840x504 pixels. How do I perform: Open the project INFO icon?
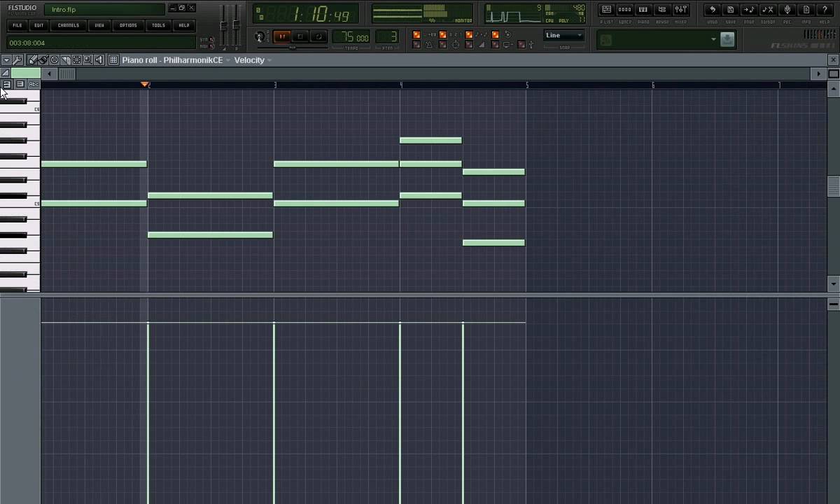pyautogui.click(x=806, y=10)
